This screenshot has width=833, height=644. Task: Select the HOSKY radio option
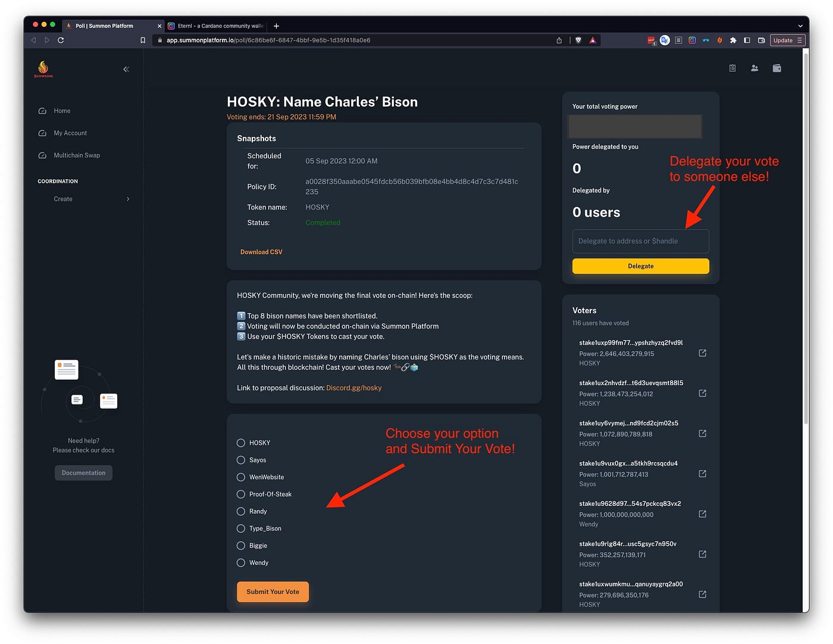241,443
